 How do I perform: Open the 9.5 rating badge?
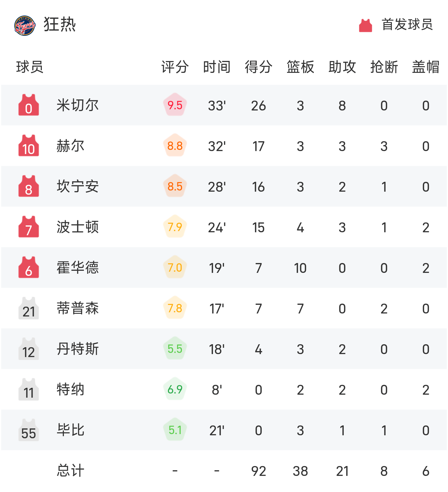(x=175, y=105)
